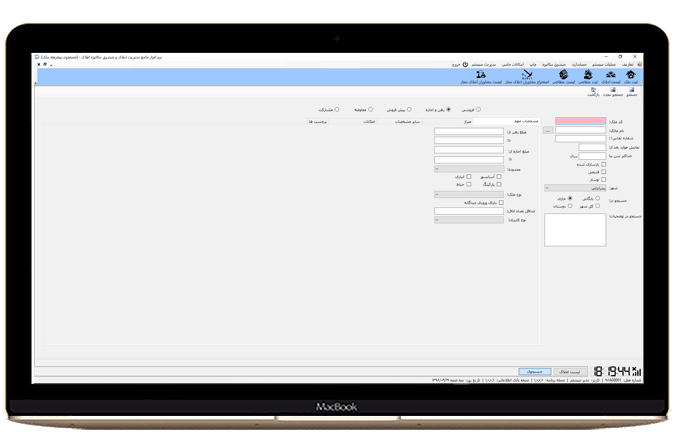Open the Property Type (نوع ملک) dropdown
This screenshot has width=675, height=439.
point(469,195)
